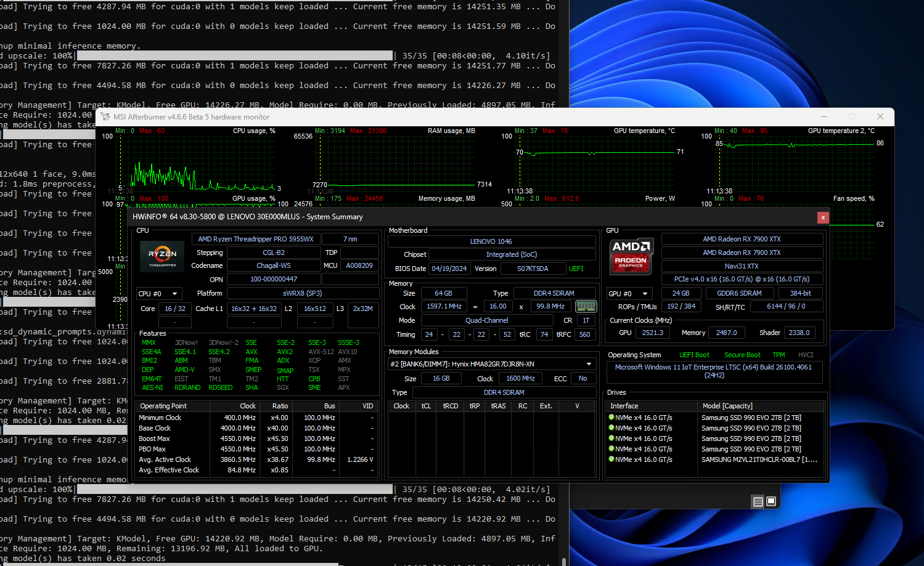Image resolution: width=924 pixels, height=566 pixels.
Task: Click the '24 GB' GPU memory value
Action: pyautogui.click(x=681, y=293)
